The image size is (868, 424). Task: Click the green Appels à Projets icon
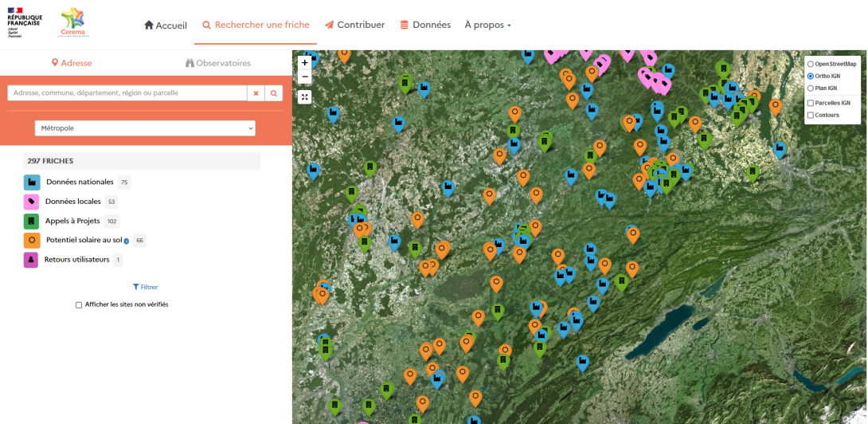tap(32, 221)
